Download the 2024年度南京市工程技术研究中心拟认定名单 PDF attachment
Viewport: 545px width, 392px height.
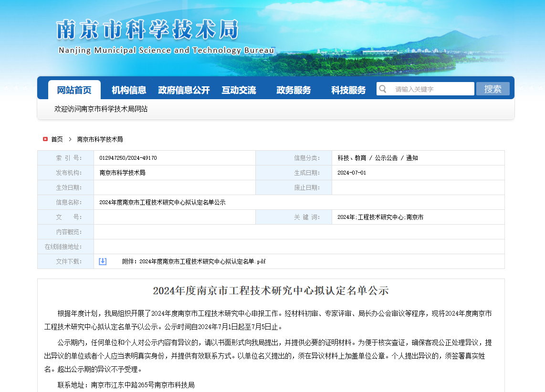[193, 261]
